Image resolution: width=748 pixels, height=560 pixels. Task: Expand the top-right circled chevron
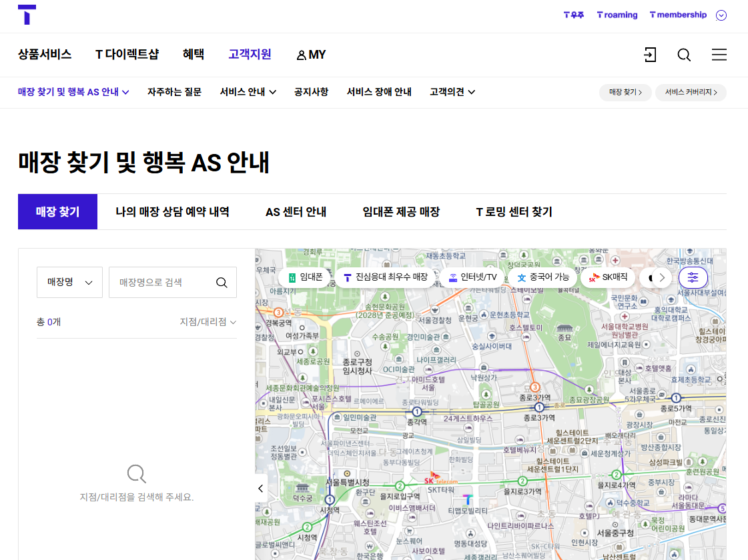721,15
